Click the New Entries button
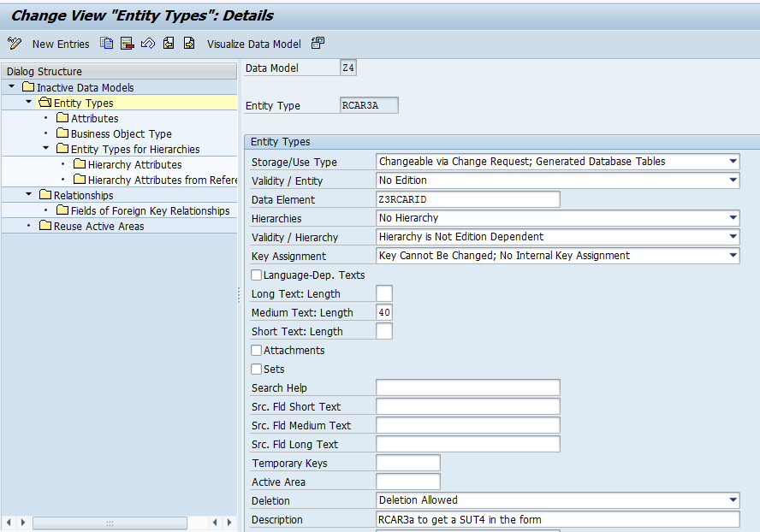The height and width of the screenshot is (532, 760). (x=61, y=44)
